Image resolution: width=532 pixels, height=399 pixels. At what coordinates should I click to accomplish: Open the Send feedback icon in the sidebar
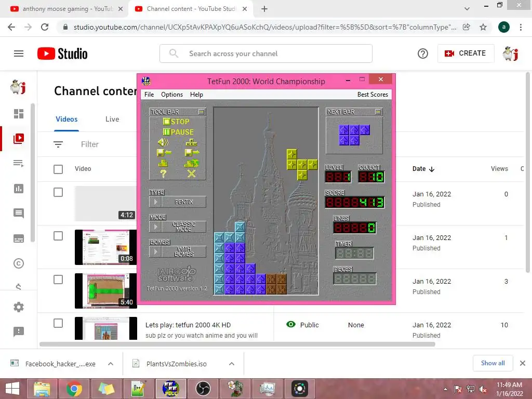click(x=19, y=331)
